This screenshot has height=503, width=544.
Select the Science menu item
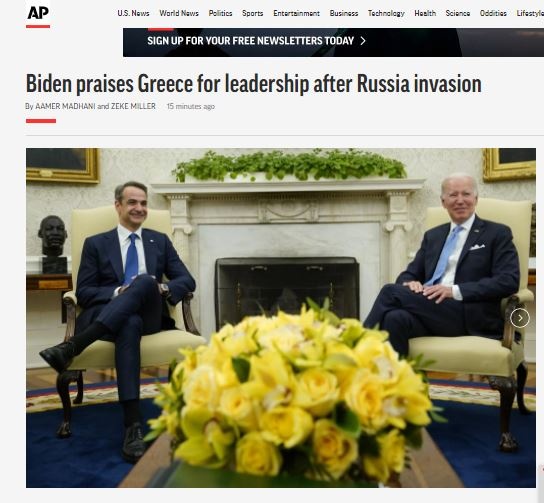(x=458, y=13)
